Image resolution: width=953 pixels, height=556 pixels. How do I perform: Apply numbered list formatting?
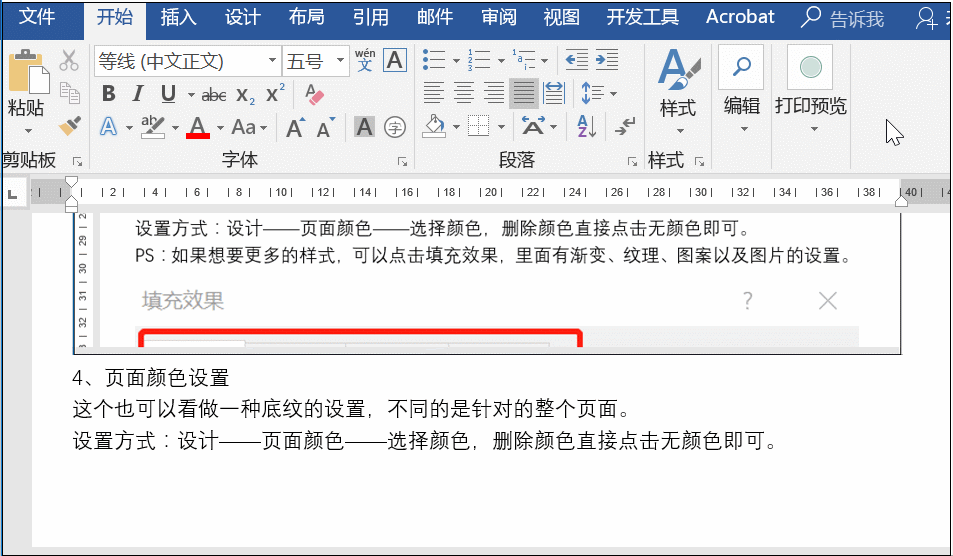(x=480, y=60)
